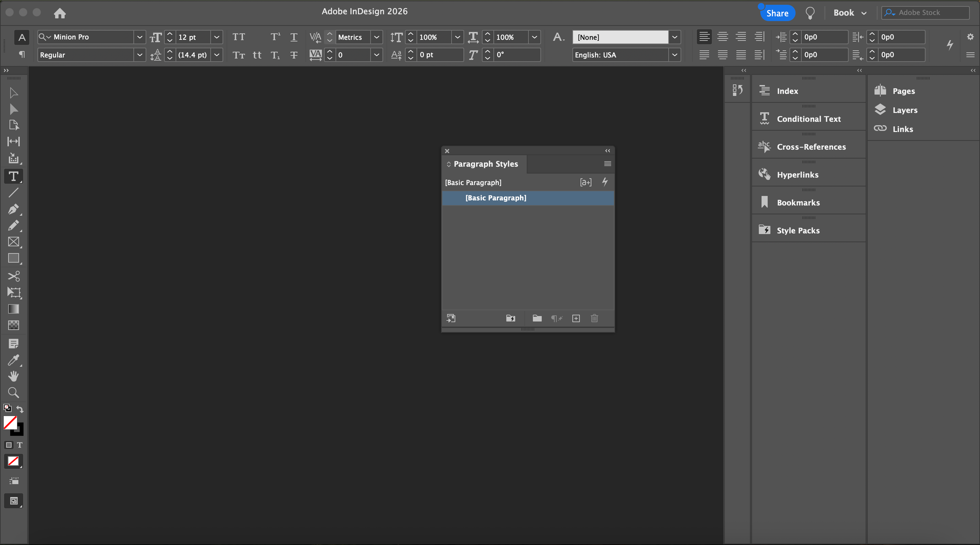Click the blue Share button

tap(777, 13)
